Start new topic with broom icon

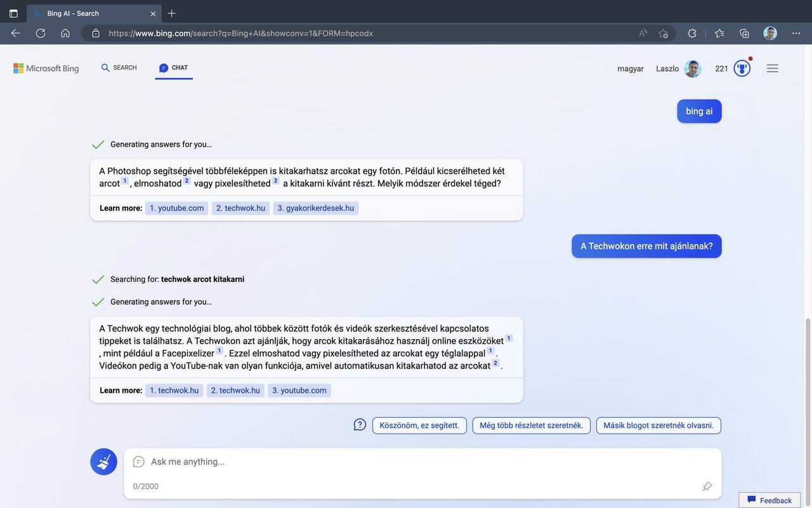point(103,462)
